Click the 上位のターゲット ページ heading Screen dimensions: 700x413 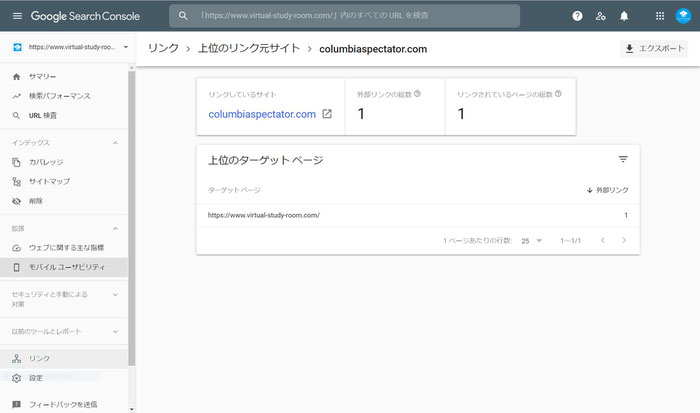(x=266, y=160)
